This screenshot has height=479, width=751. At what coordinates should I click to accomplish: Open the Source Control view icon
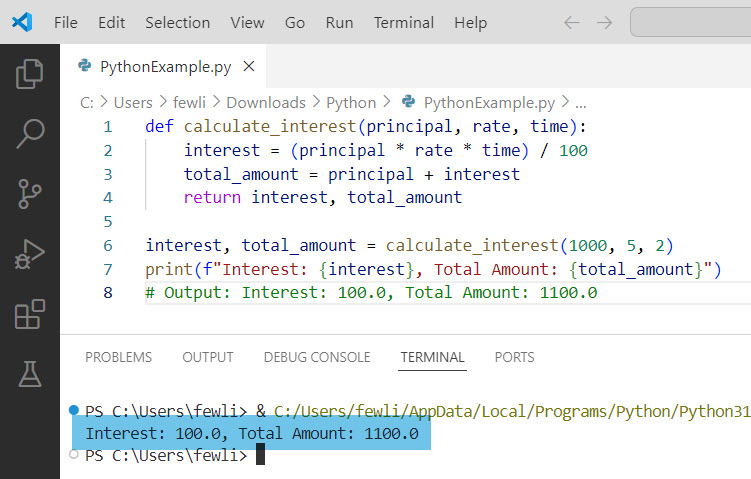30,194
